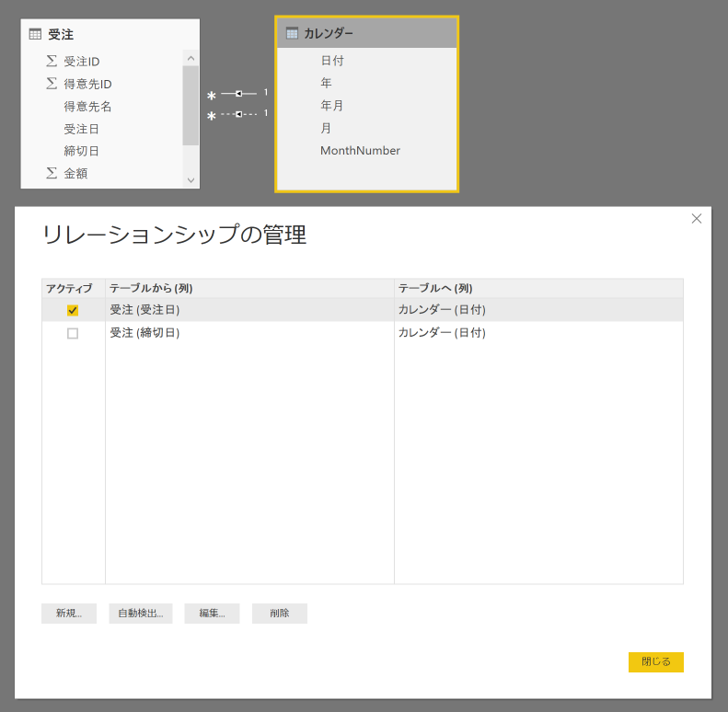Click the テーブルから (列) column header
728x712 pixels.
249,288
